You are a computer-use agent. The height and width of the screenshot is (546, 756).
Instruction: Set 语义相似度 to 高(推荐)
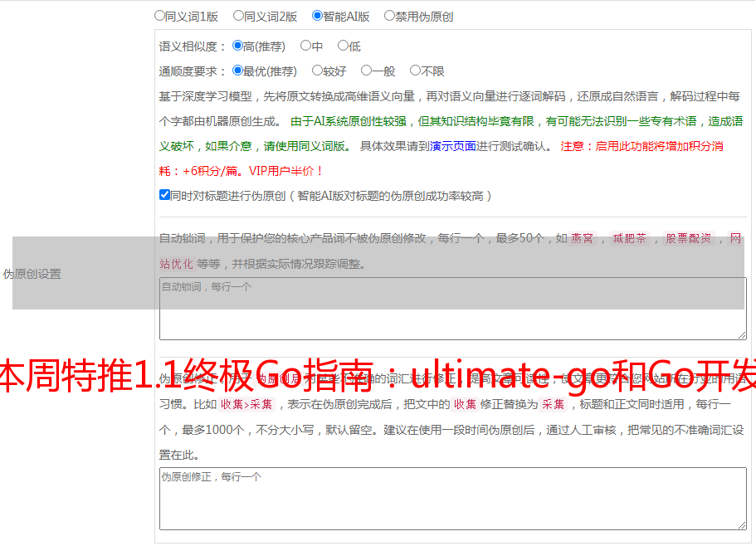pos(237,46)
